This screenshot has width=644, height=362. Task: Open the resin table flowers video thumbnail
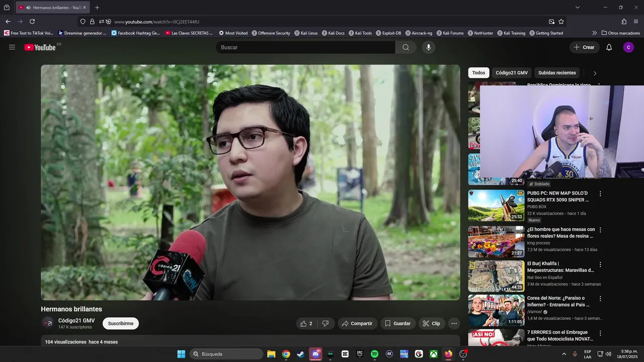[496, 241]
